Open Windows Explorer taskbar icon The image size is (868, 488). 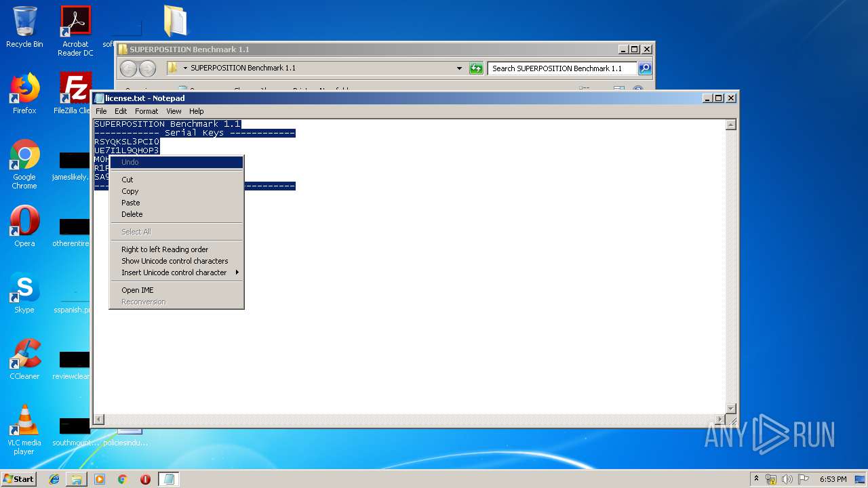pyautogui.click(x=77, y=479)
